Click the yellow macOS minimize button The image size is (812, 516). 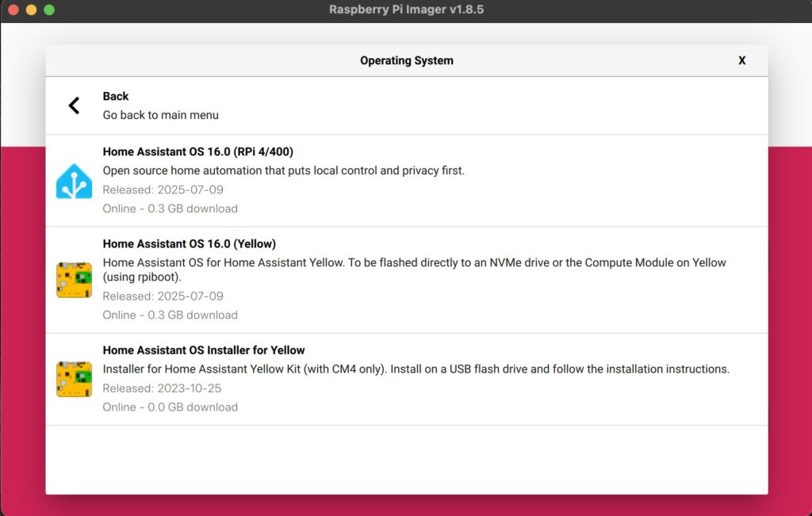coord(31,10)
